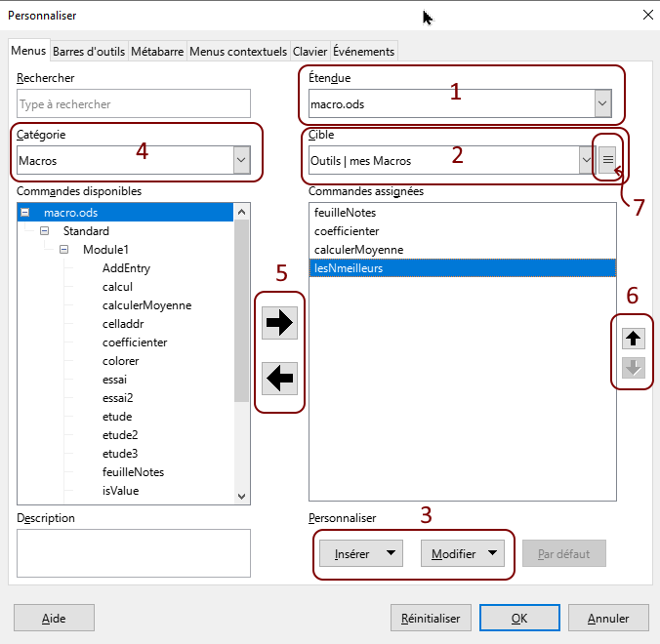Click the grayed move down arrow
Viewport: 660px width, 644px height.
pyautogui.click(x=634, y=368)
